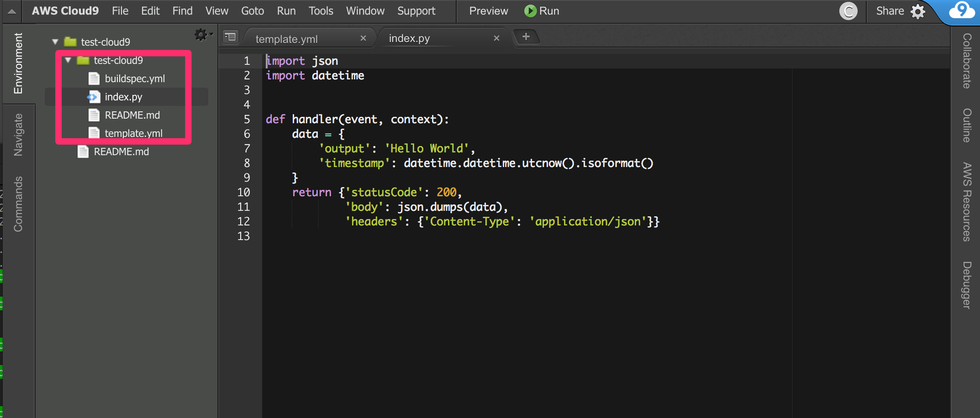
Task: Click the Share button
Action: [x=889, y=10]
